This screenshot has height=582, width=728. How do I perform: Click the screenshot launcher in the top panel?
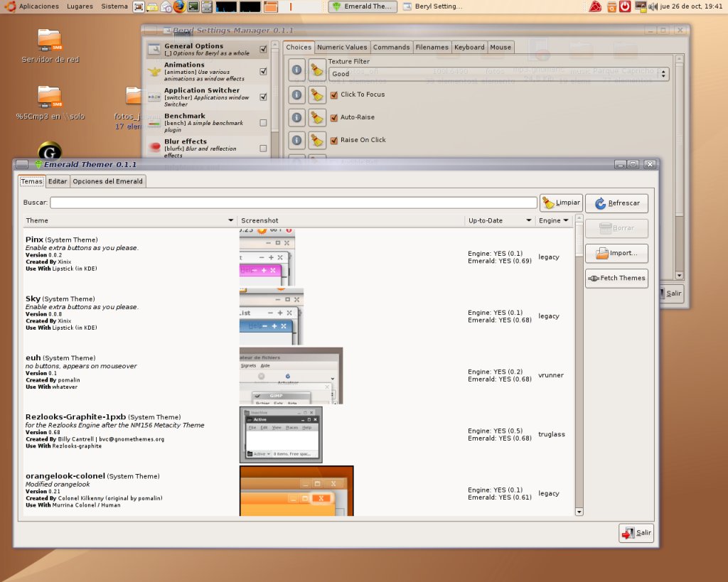click(x=139, y=6)
